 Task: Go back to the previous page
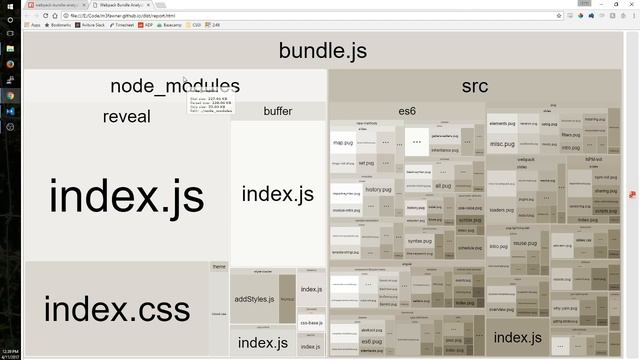click(x=27, y=16)
